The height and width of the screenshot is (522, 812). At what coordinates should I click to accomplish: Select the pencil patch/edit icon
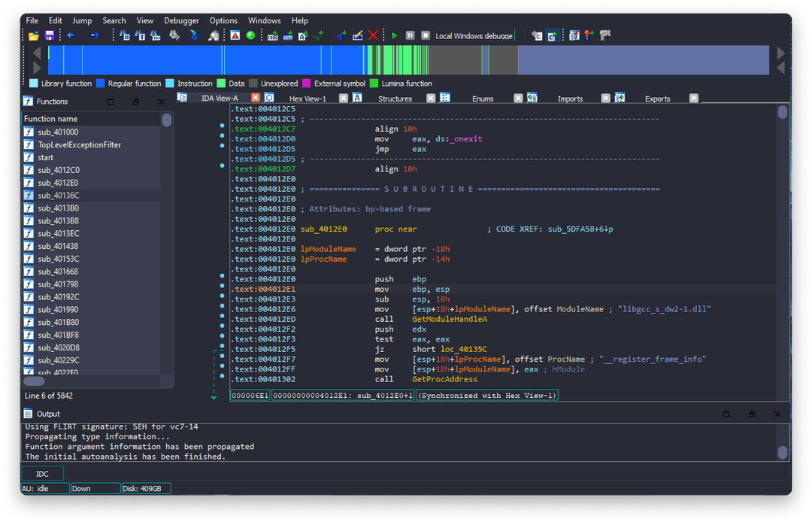pyautogui.click(x=357, y=35)
